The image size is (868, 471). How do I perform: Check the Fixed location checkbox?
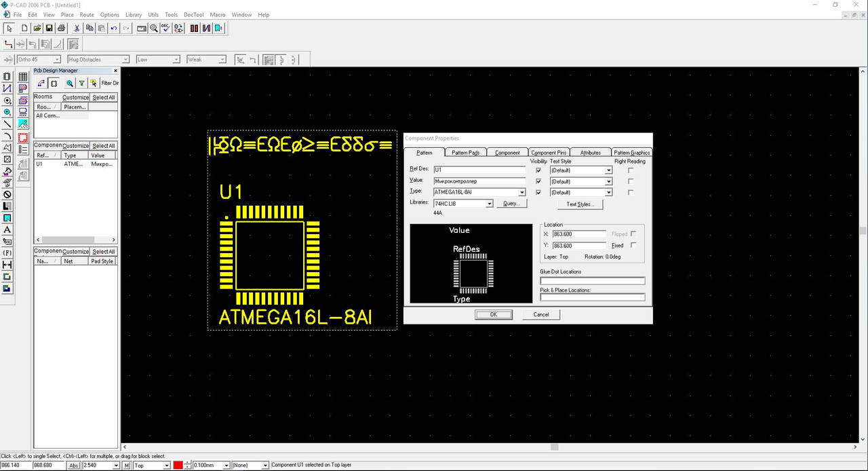(633, 245)
